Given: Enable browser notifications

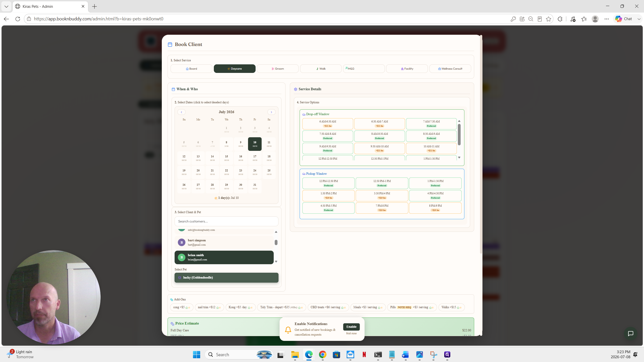Looking at the screenshot, I should tap(351, 327).
